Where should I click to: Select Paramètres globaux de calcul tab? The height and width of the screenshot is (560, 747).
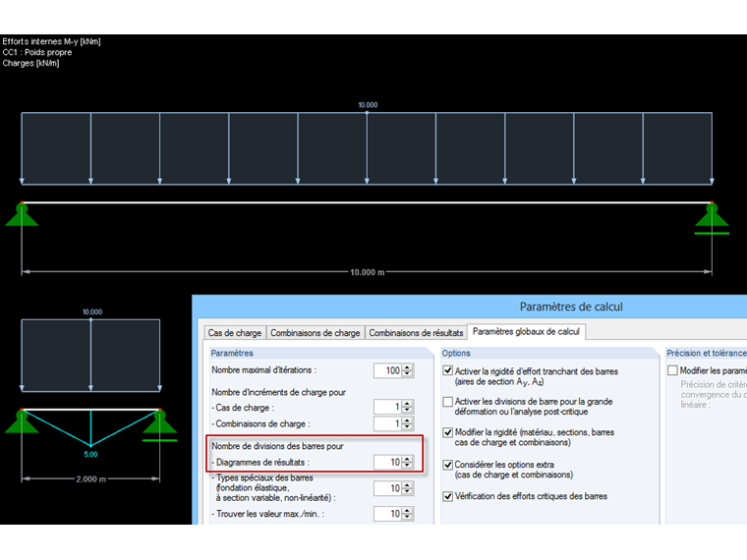526,331
